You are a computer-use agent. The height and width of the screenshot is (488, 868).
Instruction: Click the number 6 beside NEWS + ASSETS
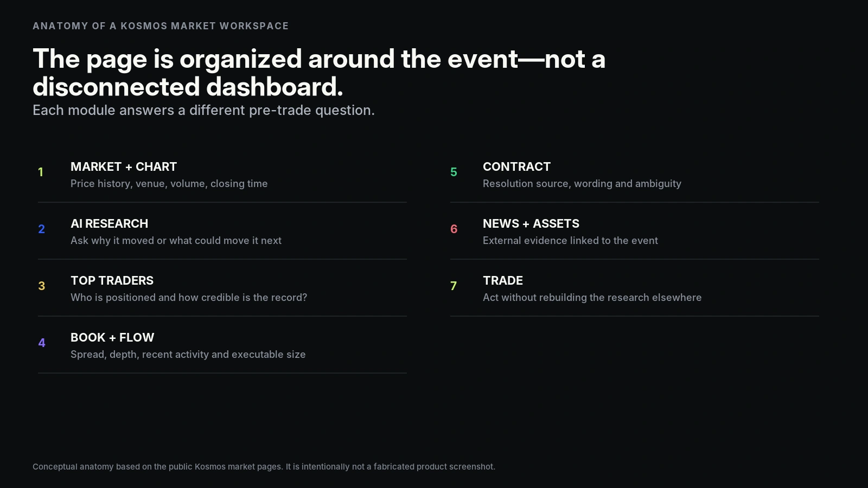point(454,229)
